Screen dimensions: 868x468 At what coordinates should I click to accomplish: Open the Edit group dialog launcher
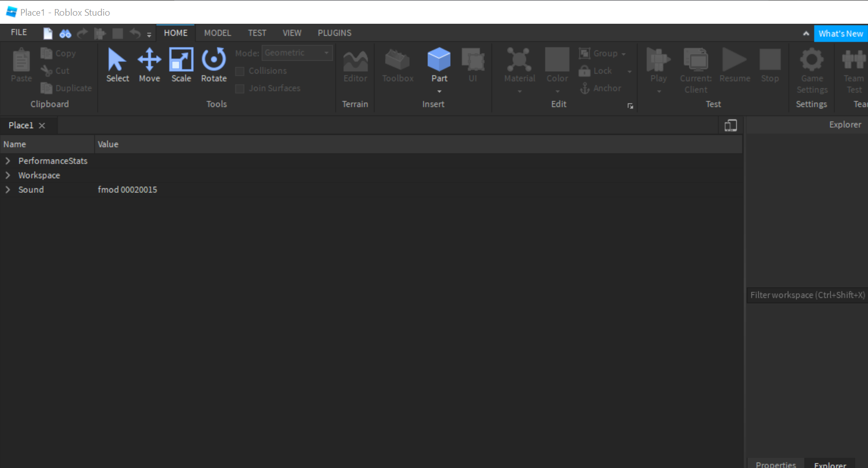[x=630, y=106]
